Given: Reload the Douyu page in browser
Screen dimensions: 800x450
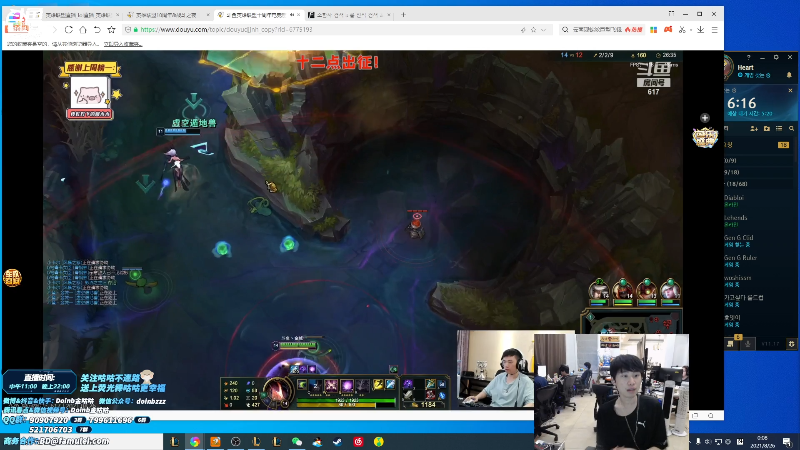Looking at the screenshot, I should point(68,30).
